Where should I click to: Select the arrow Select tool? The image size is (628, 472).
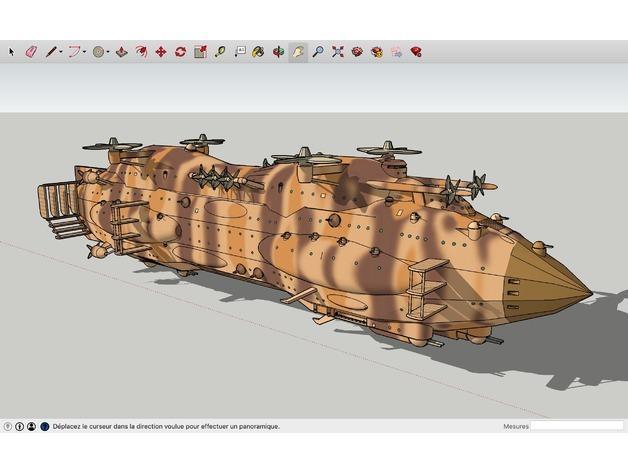pos(12,51)
